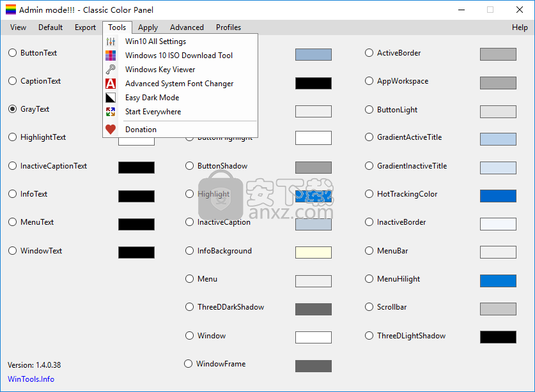535x392 pixels.
Task: Select the InactiveCaptionText radio button
Action: coord(13,165)
